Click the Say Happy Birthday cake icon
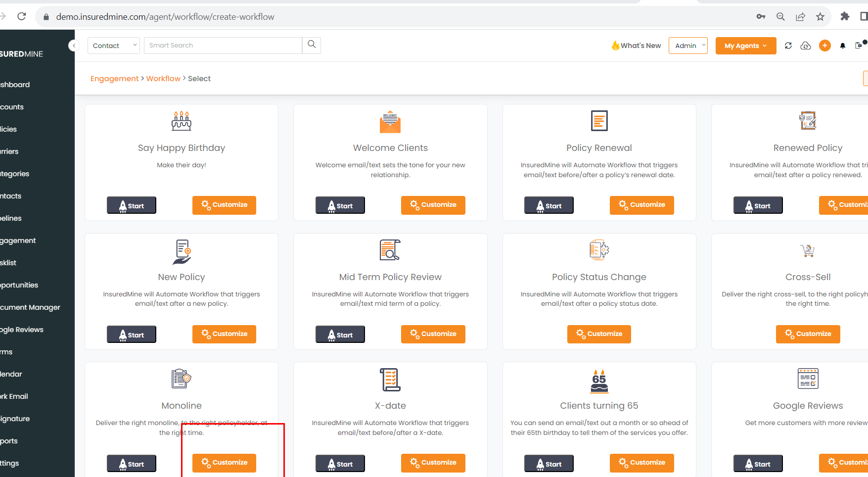868x477 pixels. tap(182, 121)
